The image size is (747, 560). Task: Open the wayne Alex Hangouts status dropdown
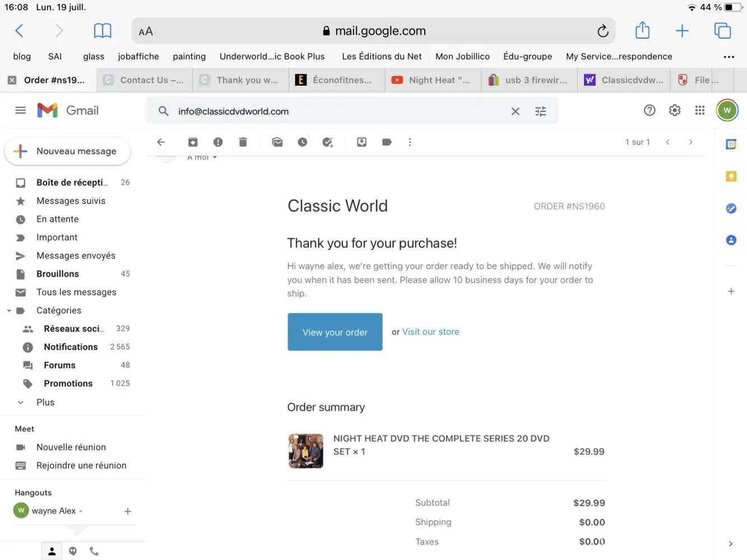click(81, 511)
